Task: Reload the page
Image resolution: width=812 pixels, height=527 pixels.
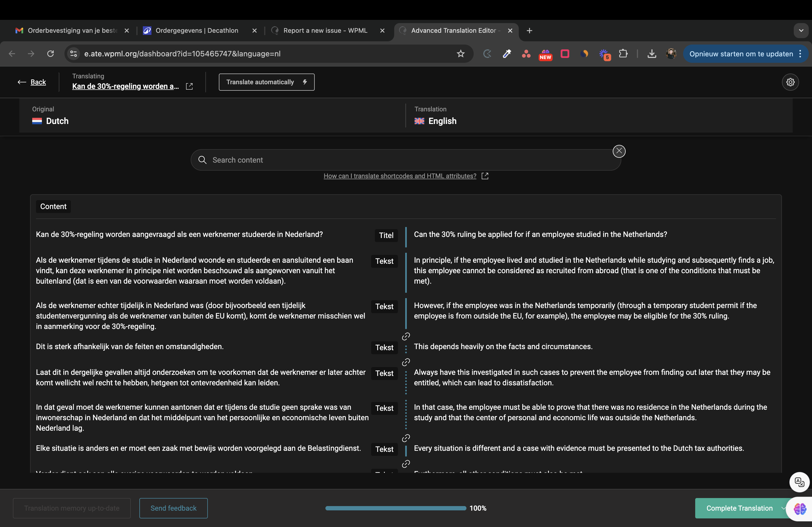Action: point(50,53)
